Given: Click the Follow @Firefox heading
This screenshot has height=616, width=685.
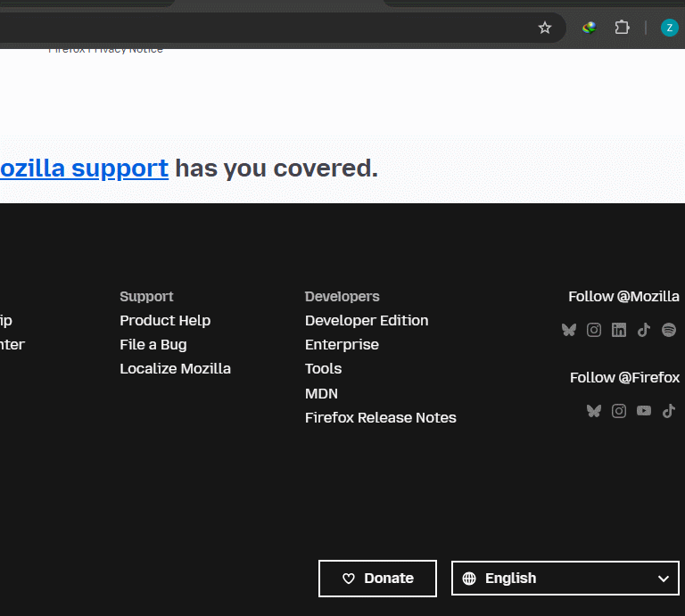Looking at the screenshot, I should 624,377.
